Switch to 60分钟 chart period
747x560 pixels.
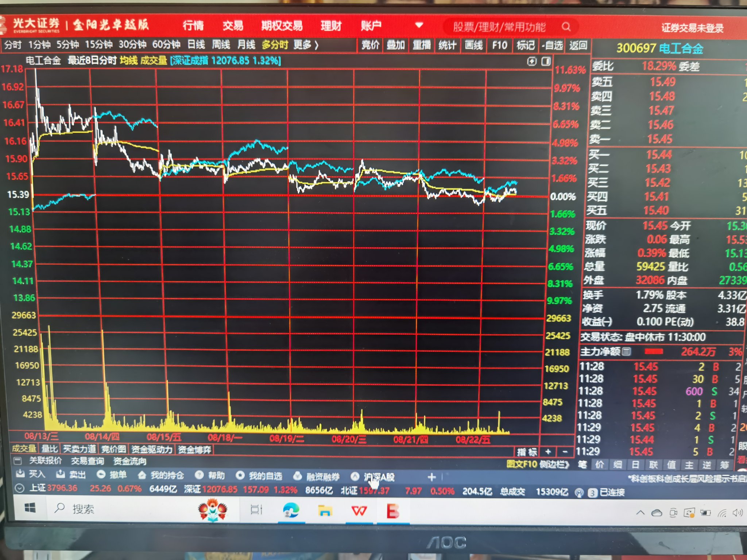(166, 45)
